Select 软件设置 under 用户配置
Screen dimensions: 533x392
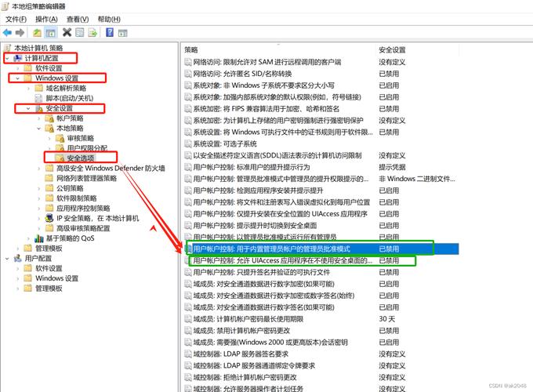[x=49, y=268]
